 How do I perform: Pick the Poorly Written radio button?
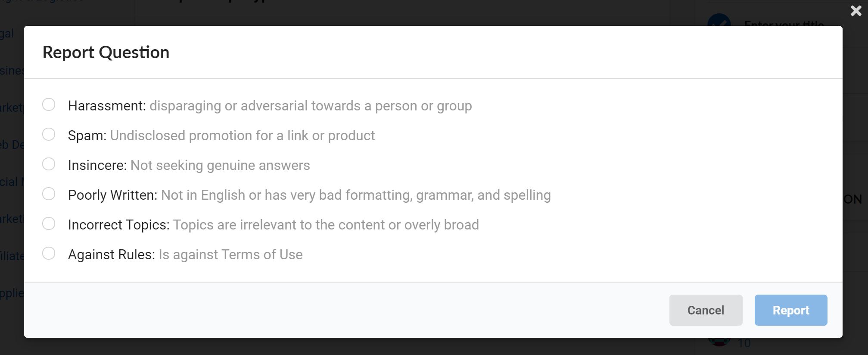tap(49, 194)
